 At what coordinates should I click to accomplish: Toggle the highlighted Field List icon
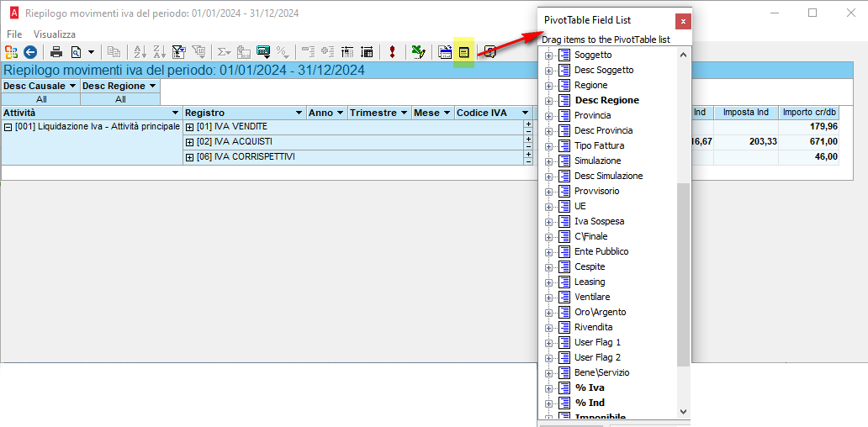point(464,52)
